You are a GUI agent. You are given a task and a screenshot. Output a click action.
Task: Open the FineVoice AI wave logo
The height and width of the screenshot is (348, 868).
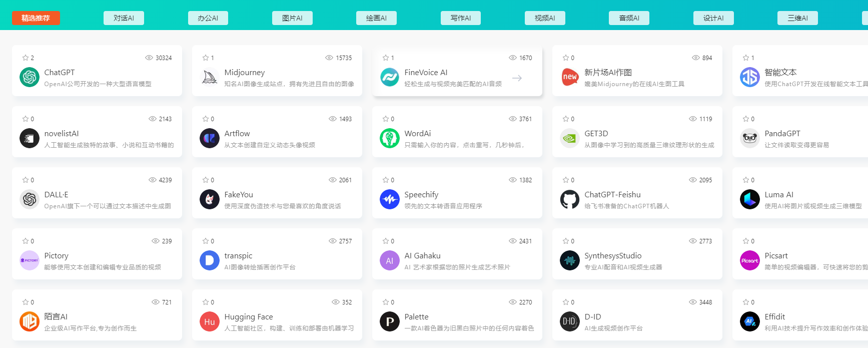[x=390, y=77]
